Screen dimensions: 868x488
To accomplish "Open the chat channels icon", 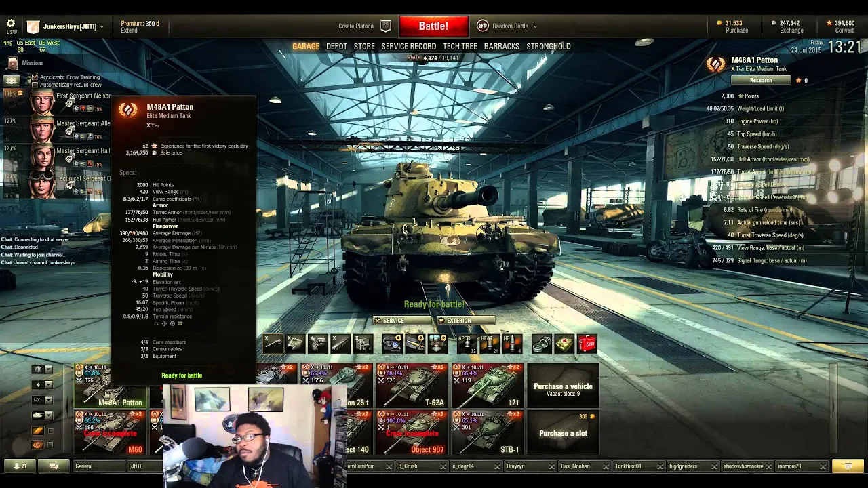I will 54,466.
